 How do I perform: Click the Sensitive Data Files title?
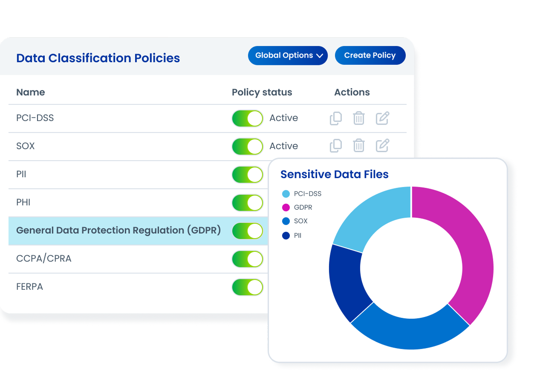335,174
